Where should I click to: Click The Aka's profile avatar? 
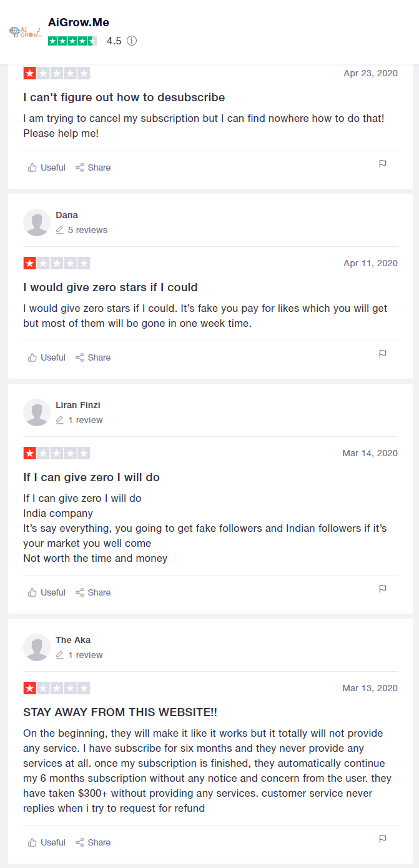coord(37,647)
